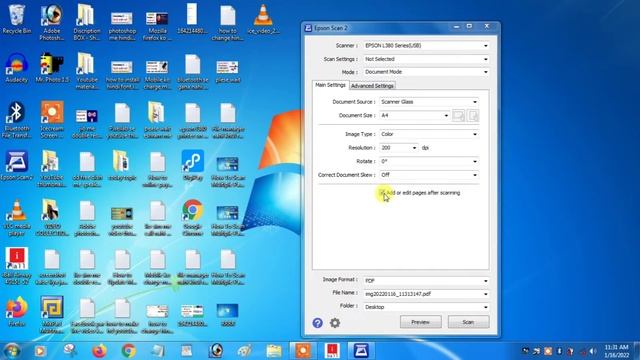The height and width of the screenshot is (360, 640).
Task: Select the Bluetooth File Transfer desktop shortcut
Action: tap(16, 120)
